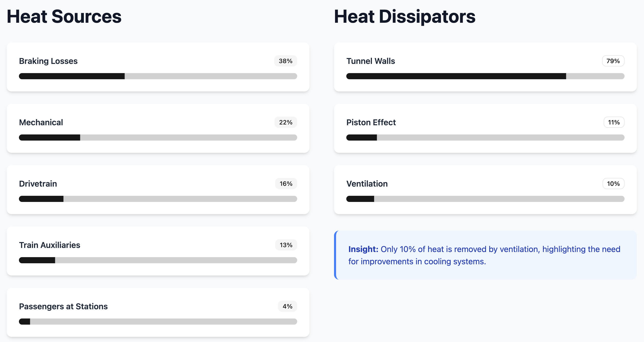Image resolution: width=644 pixels, height=342 pixels.
Task: Click the Drivetrain progress bar
Action: pyautogui.click(x=158, y=199)
